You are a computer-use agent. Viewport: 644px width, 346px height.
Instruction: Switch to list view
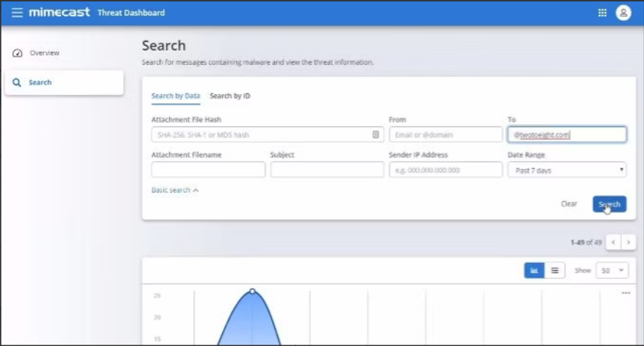[x=554, y=270]
